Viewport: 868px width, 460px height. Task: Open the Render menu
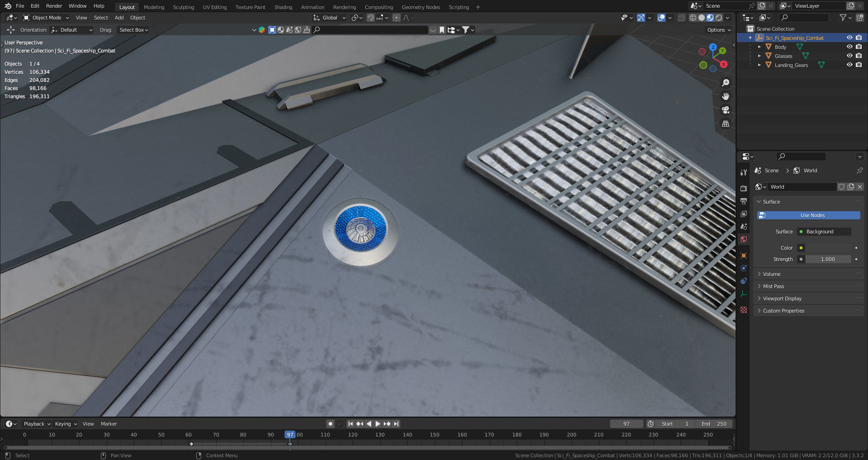tap(54, 6)
